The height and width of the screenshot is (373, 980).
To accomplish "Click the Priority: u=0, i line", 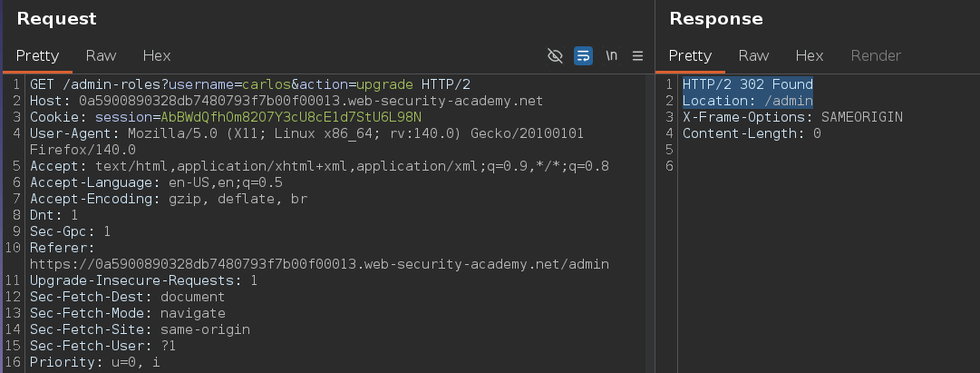I will tap(95, 362).
